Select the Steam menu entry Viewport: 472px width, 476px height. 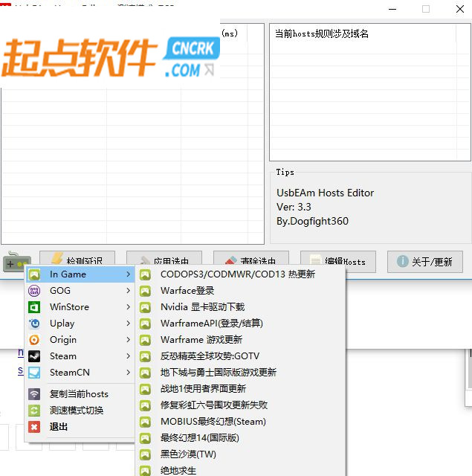click(80, 356)
